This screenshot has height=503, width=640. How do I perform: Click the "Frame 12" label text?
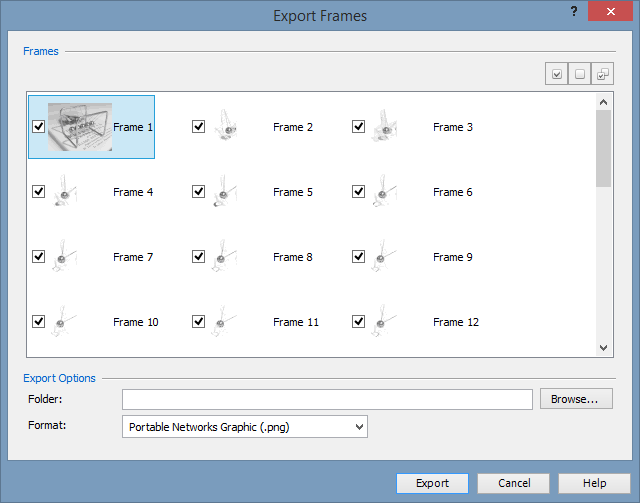(456, 322)
